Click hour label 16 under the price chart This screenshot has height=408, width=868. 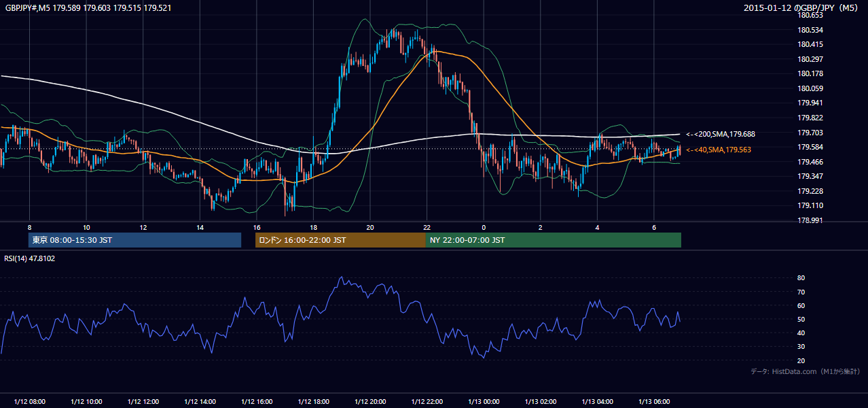point(257,227)
